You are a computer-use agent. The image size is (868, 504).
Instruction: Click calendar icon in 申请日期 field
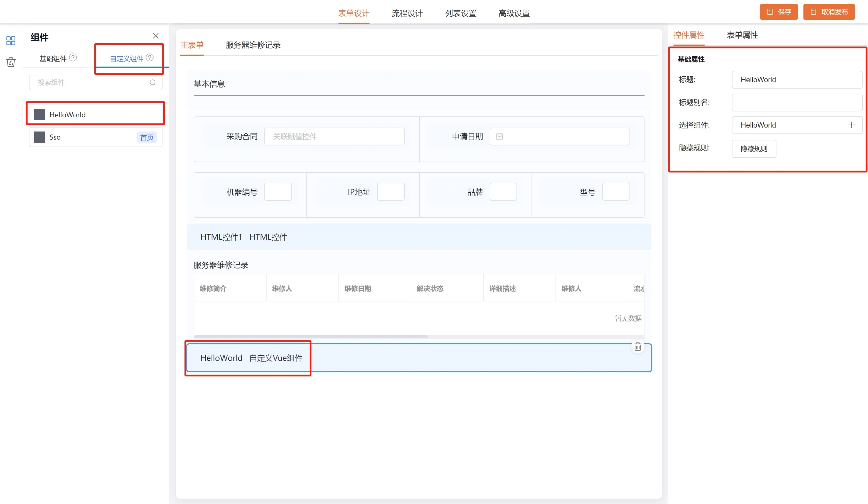pos(500,137)
